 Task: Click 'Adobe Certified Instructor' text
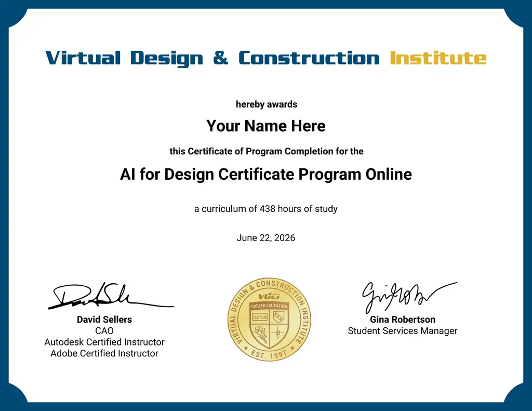[104, 353]
